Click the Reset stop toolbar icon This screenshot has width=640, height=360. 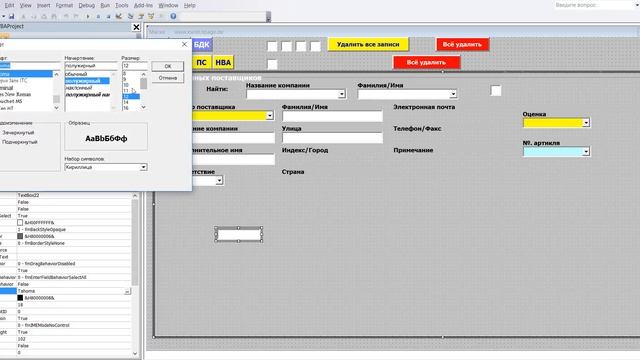[x=108, y=16]
